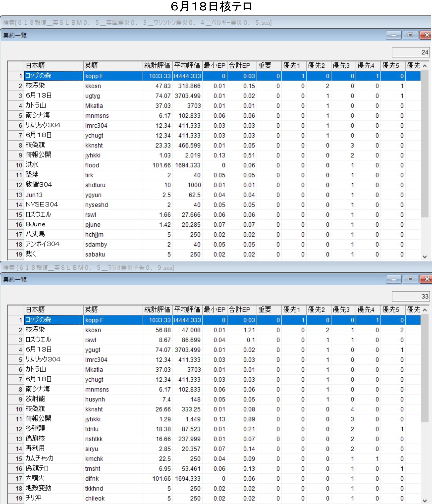Minimize the lower 集約一覧 window
Image resolution: width=432 pixels, height=504 pixels.
[x=393, y=279]
